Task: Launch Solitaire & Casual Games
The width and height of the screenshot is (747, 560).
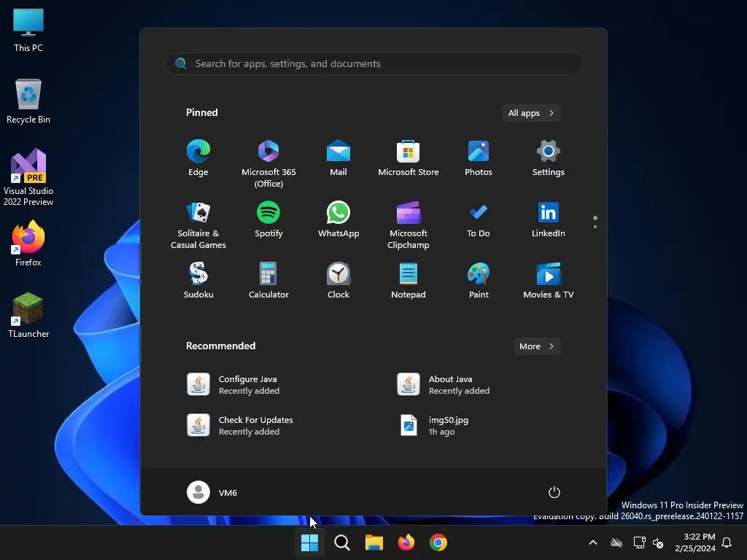Action: coord(198,225)
